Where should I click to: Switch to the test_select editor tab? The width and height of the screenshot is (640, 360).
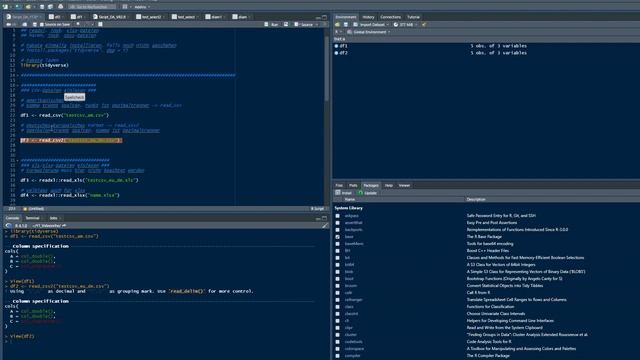coord(184,17)
